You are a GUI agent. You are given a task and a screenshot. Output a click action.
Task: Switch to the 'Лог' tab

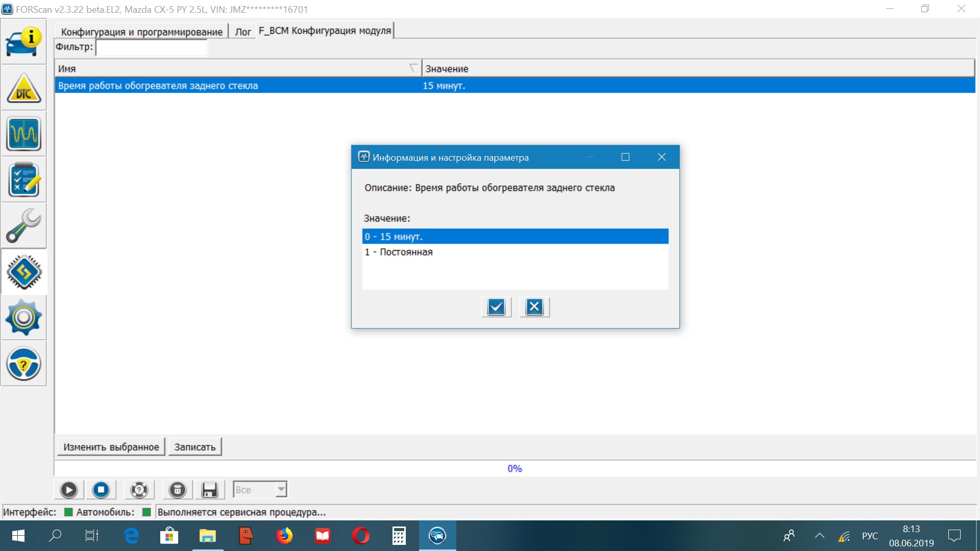pos(243,32)
